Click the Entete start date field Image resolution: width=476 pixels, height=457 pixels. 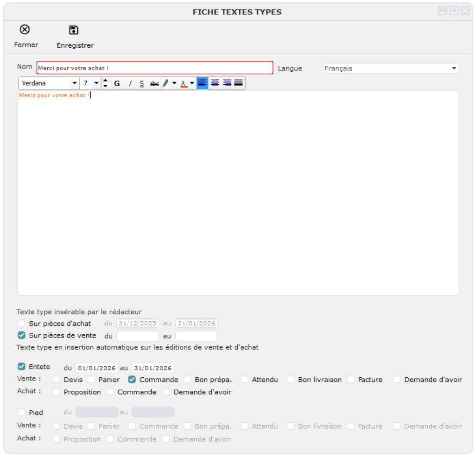tap(97, 369)
